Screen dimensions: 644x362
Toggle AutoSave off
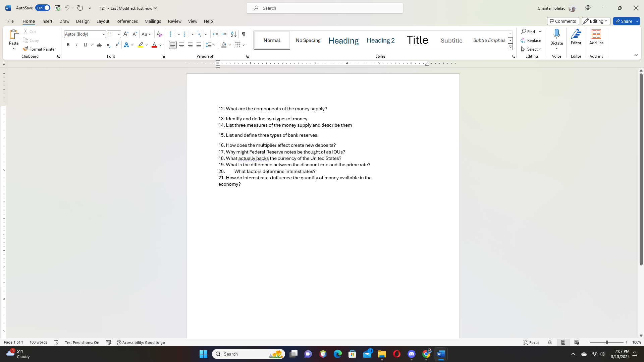(x=43, y=8)
